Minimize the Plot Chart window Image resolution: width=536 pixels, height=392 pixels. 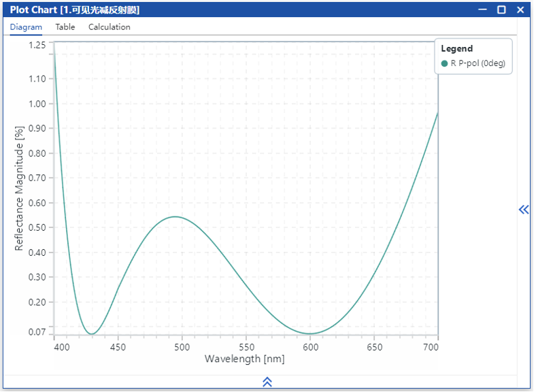pos(482,10)
